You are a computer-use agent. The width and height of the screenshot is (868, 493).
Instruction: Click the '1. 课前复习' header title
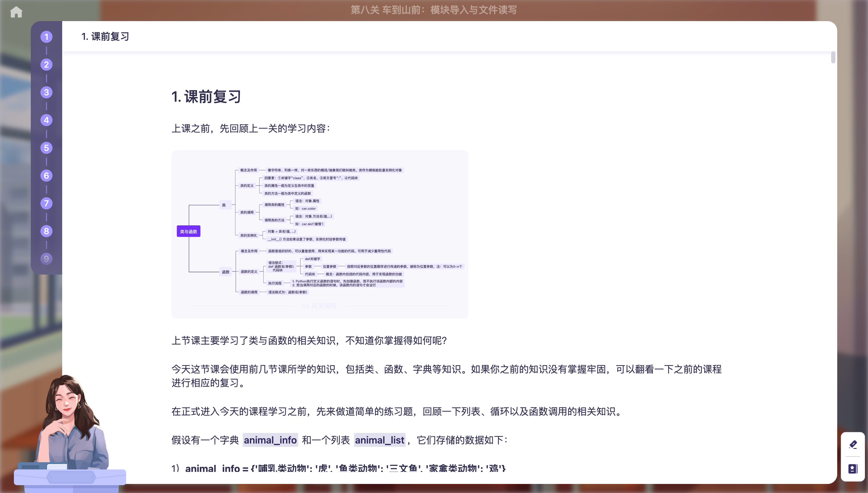[x=105, y=36]
